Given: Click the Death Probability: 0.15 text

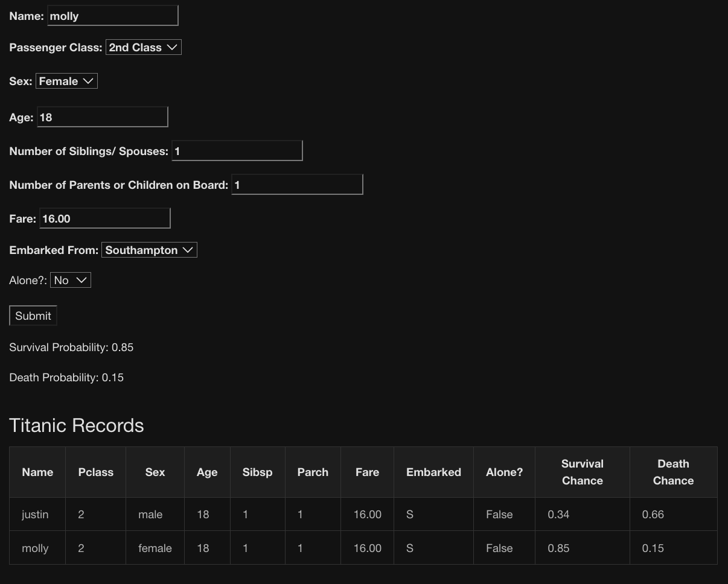Looking at the screenshot, I should coord(66,378).
